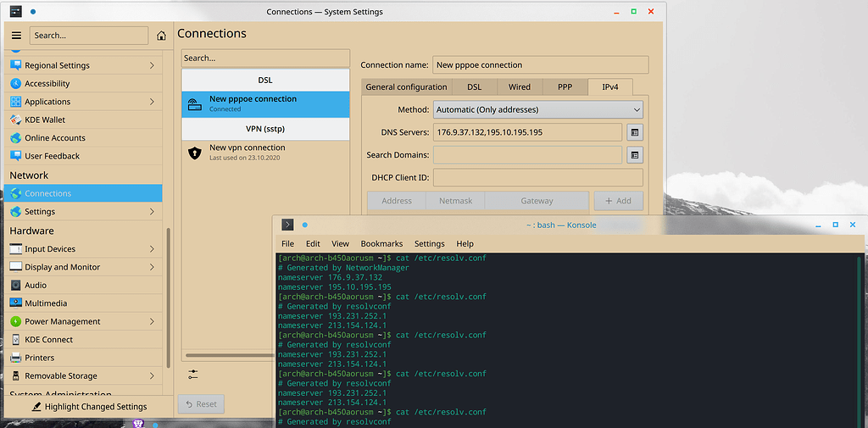
Task: Expand Removable Storage chevron
Action: 152,376
